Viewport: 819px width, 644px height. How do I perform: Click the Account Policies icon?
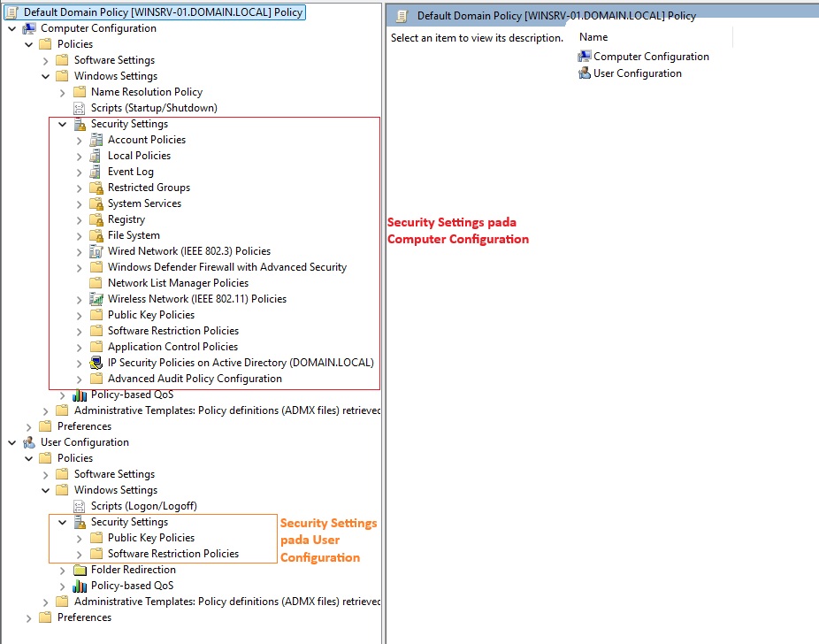tap(96, 140)
